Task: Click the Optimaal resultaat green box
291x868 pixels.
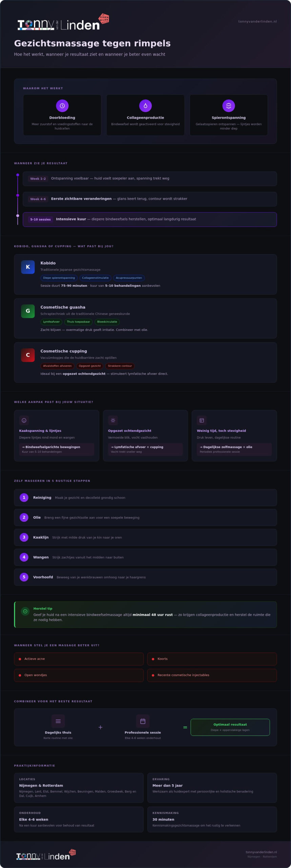Action: [230, 727]
